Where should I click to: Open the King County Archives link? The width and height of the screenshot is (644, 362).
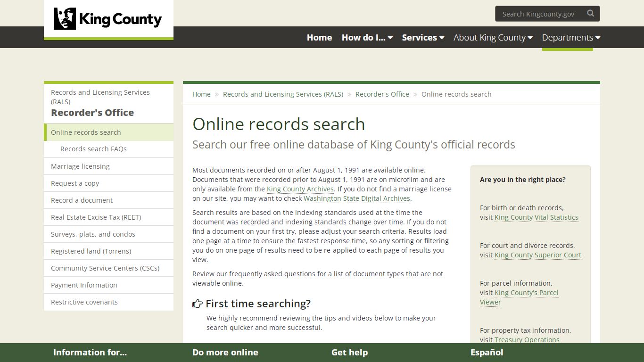(300, 189)
